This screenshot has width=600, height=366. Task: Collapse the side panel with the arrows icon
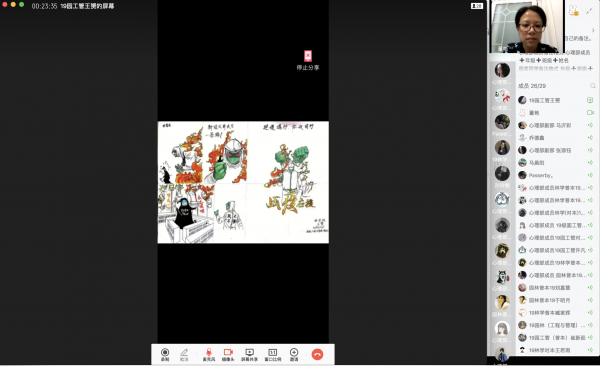589,11
